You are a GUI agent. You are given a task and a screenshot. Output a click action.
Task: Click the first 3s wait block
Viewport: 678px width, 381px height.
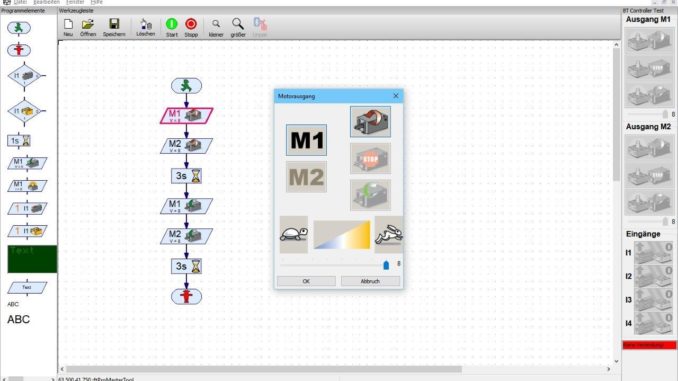[186, 176]
